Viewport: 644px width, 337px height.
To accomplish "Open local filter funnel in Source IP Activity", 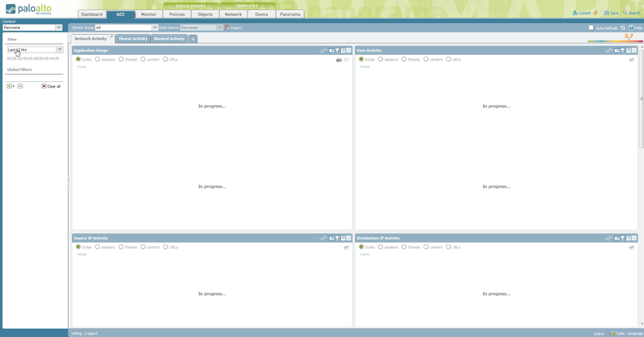I will pos(337,238).
